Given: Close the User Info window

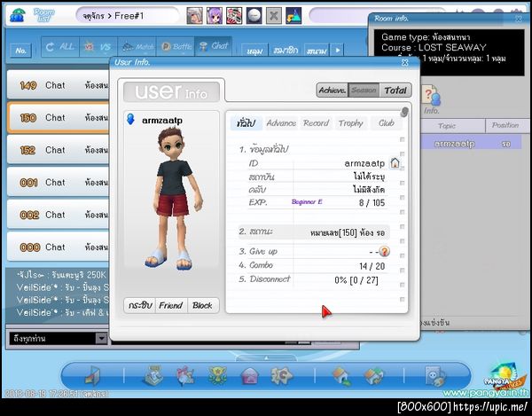Looking at the screenshot, I should click(x=405, y=62).
